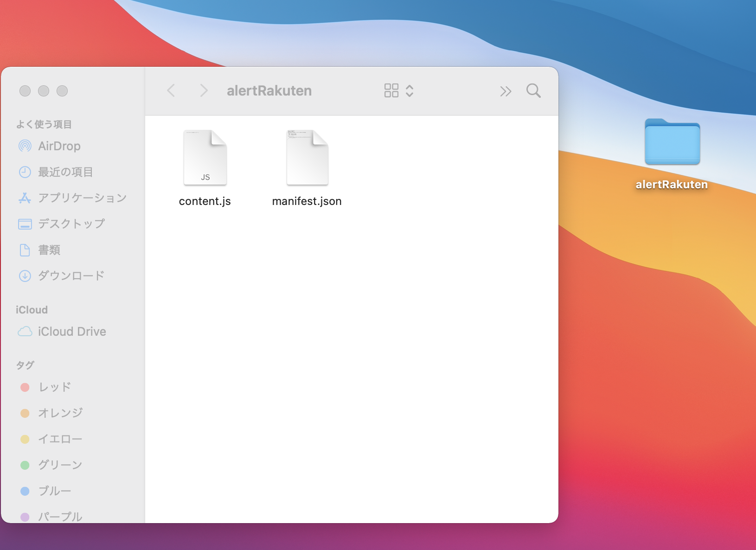Zoom the Finder window to full size
The image size is (756, 550).
pyautogui.click(x=62, y=91)
